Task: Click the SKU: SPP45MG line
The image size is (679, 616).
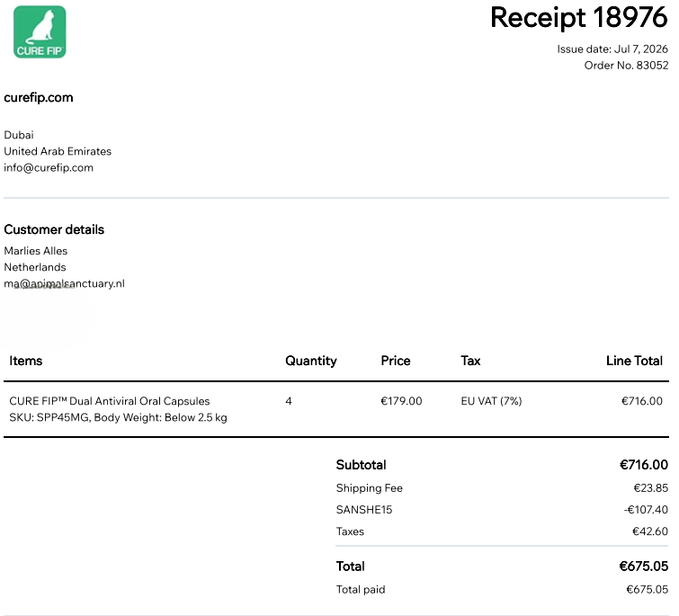Action: [118, 417]
